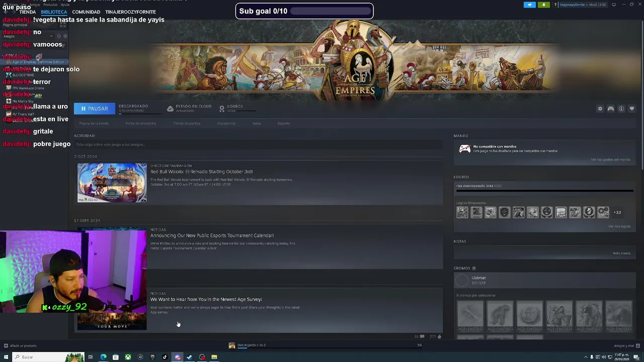Pause the download with the PAUSAR button

pos(95,109)
